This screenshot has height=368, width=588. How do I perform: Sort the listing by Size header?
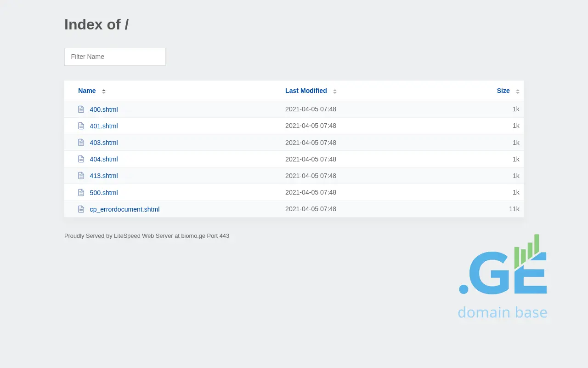tap(503, 91)
